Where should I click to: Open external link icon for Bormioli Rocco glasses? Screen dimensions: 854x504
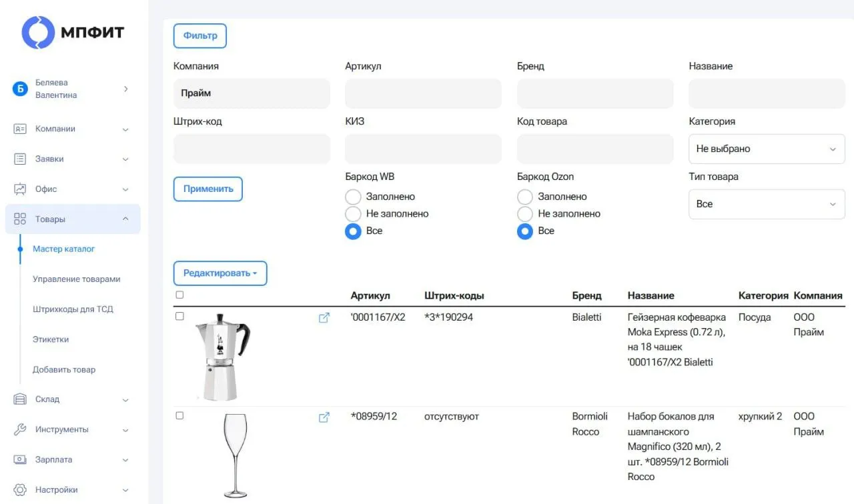click(x=324, y=417)
